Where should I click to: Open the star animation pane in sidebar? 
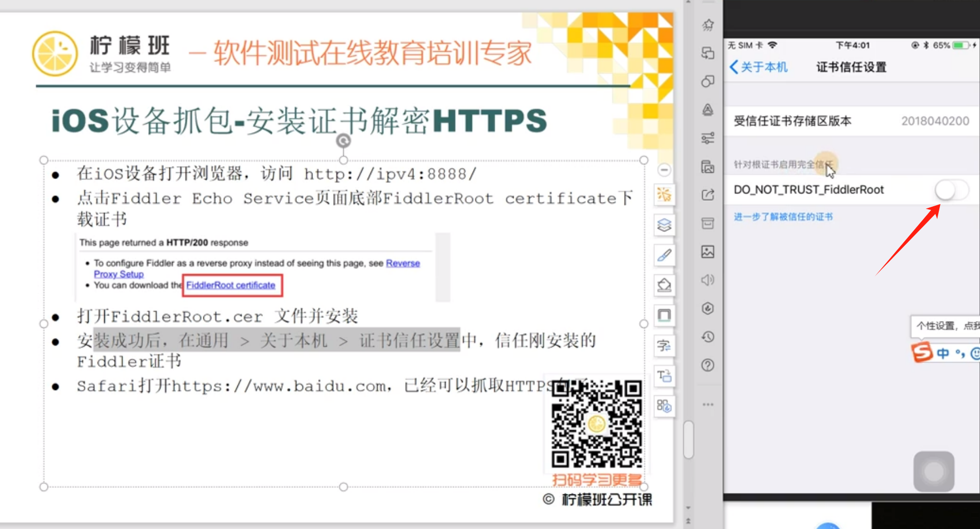pos(708,25)
